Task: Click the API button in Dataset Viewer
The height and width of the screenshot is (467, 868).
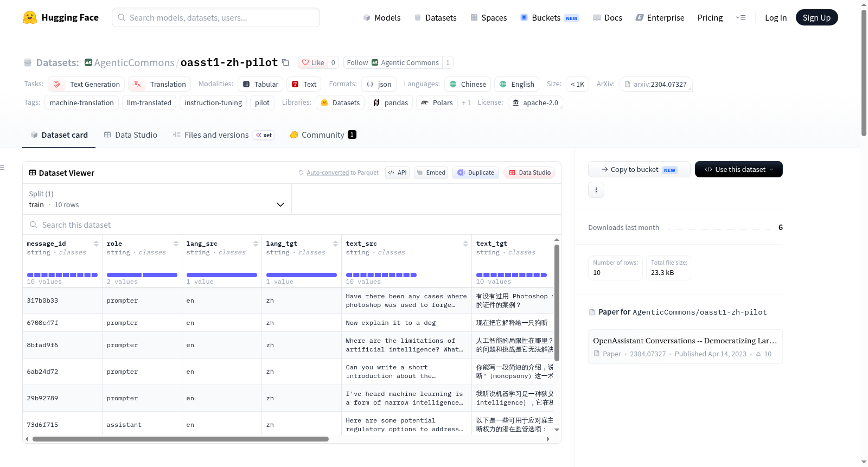Action: (398, 173)
